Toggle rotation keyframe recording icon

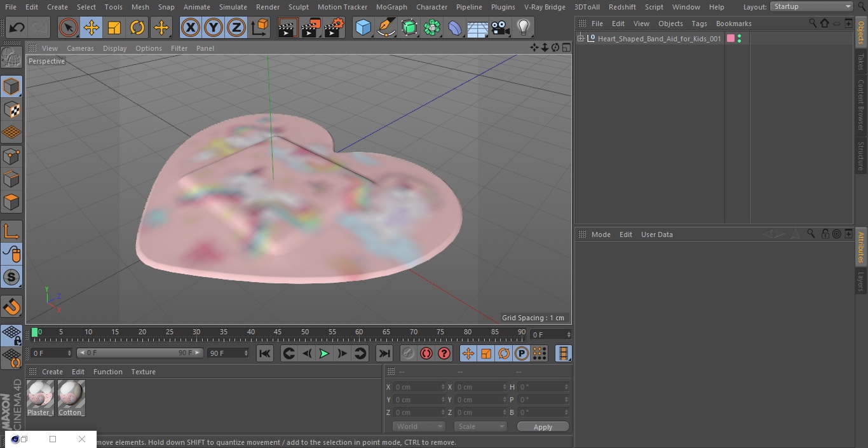(504, 353)
